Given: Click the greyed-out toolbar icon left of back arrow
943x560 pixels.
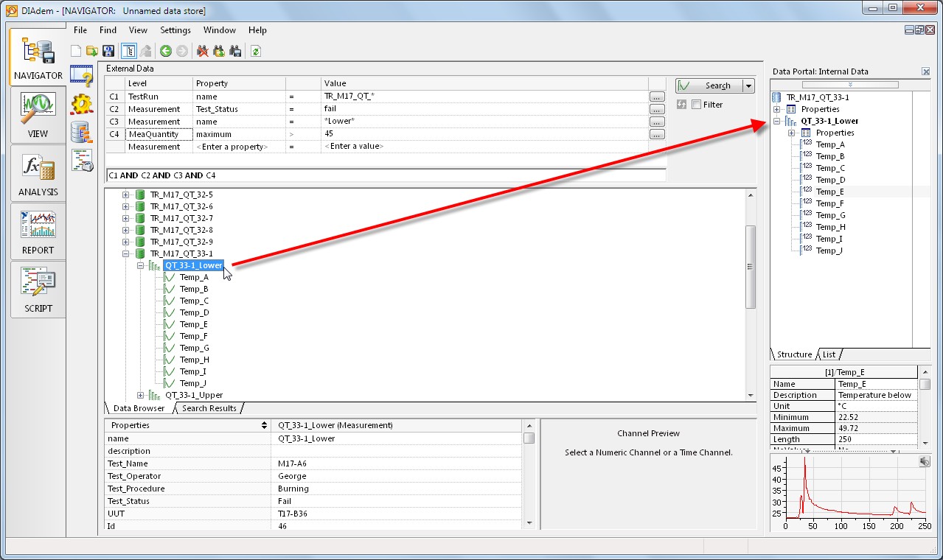Looking at the screenshot, I should pos(145,51).
